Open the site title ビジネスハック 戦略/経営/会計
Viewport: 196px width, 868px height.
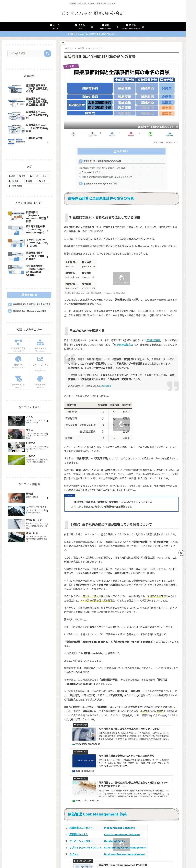coord(93,13)
